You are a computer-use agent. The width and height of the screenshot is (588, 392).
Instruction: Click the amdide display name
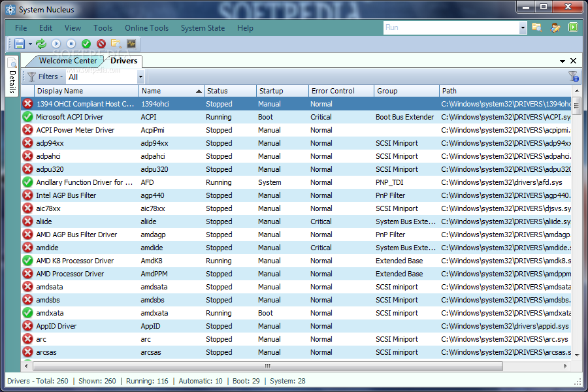pos(47,248)
